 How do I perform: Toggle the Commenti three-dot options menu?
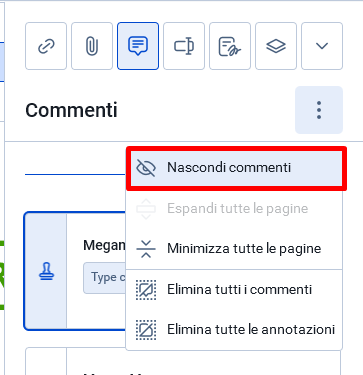[x=319, y=110]
